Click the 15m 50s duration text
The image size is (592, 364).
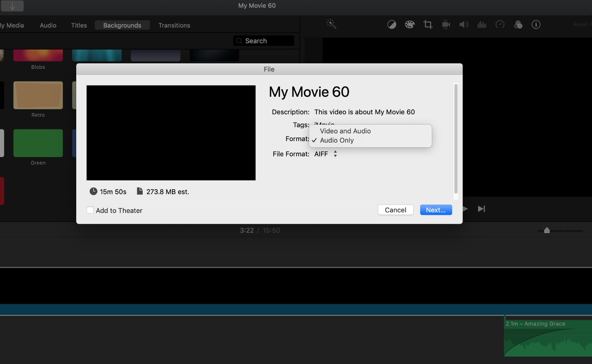(x=113, y=192)
